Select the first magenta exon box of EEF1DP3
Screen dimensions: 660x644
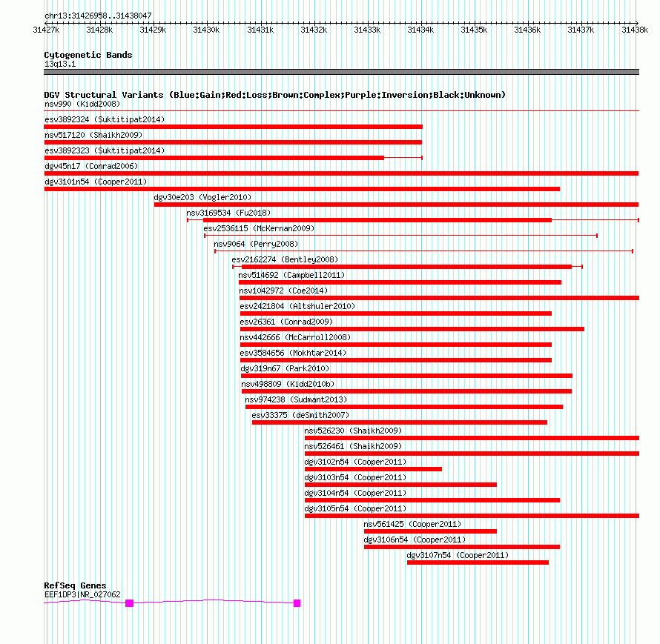pyautogui.click(x=130, y=603)
